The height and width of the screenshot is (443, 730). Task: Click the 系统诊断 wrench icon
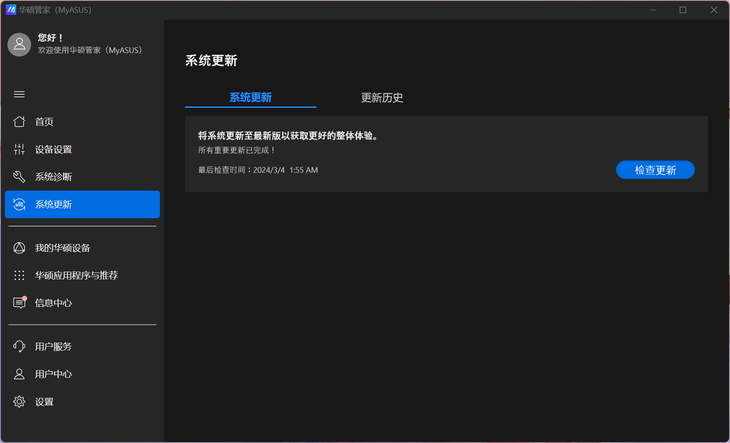pyautogui.click(x=19, y=177)
